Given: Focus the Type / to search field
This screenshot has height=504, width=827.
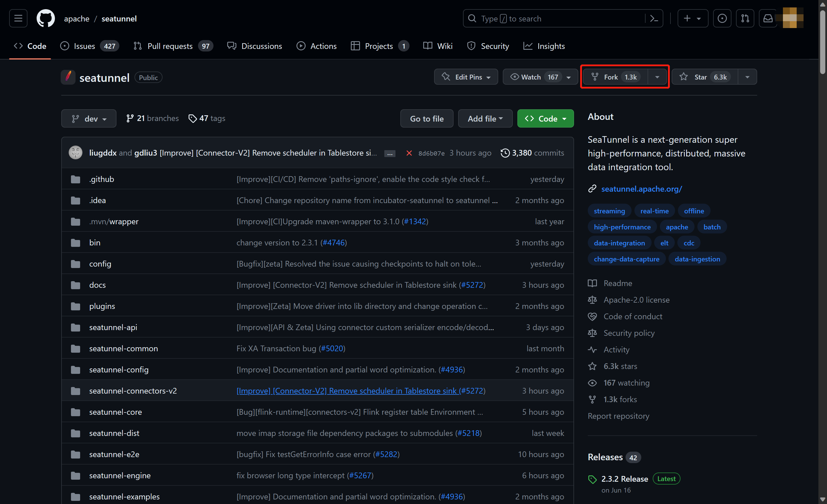Looking at the screenshot, I should (557, 19).
